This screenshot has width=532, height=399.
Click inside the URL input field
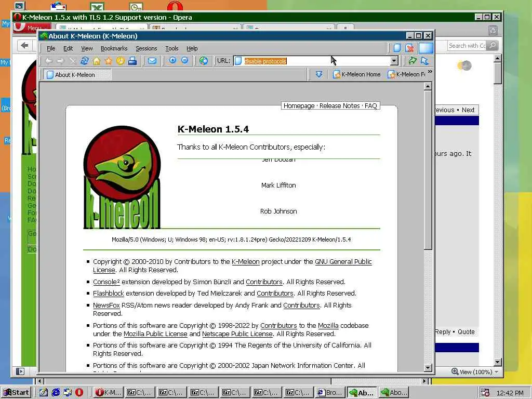click(312, 61)
